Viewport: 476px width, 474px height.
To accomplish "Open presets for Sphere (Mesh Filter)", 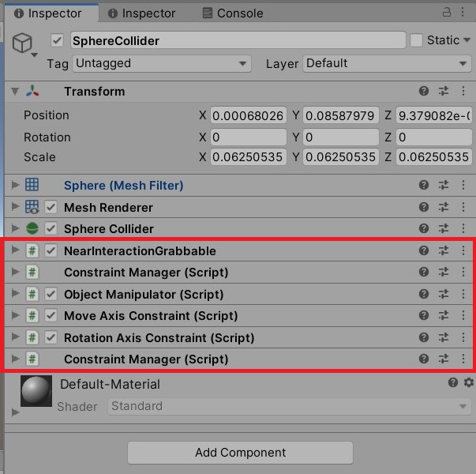I will coord(444,185).
